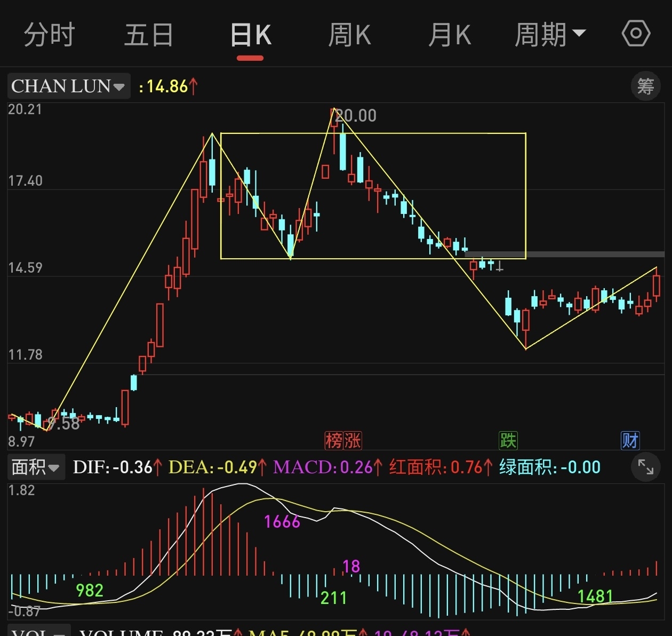Open the CHAN LUN indicator dropdown
This screenshot has height=636, width=672.
coord(68,86)
